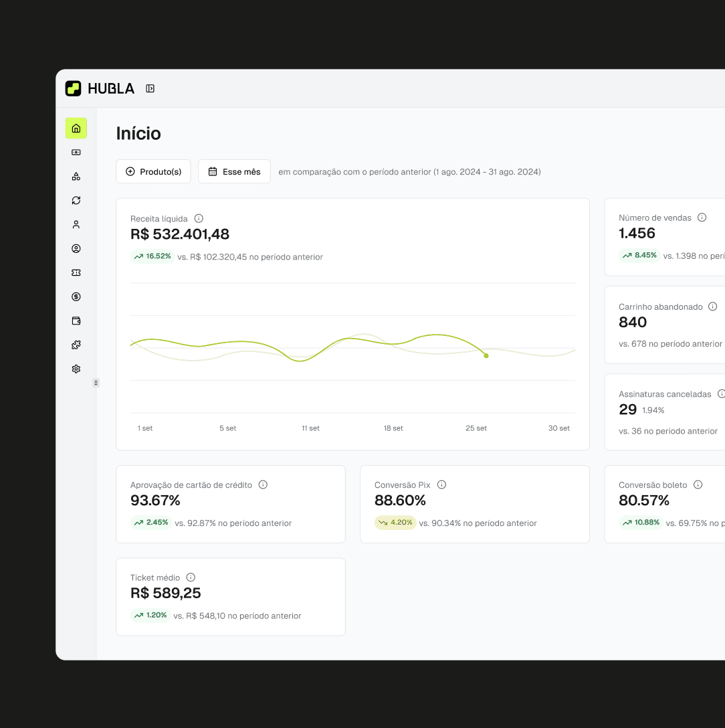
Task: Click the comparison period text (1 ago. 2024)
Action: click(409, 172)
